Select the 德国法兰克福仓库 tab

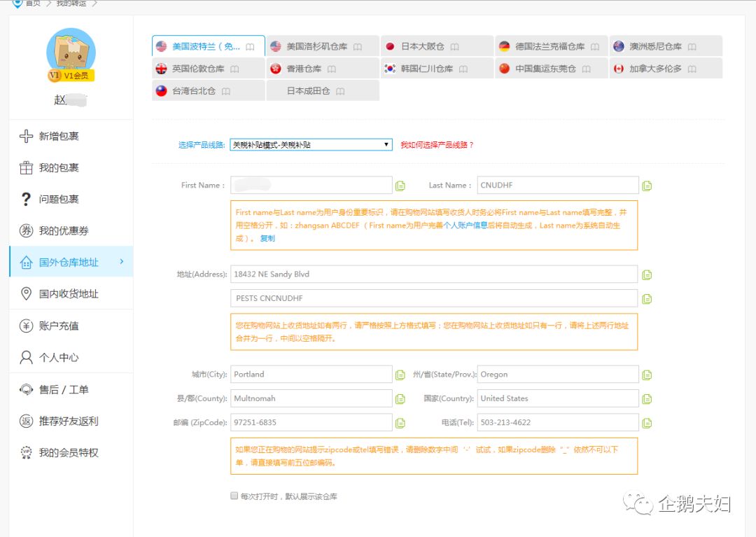click(549, 47)
